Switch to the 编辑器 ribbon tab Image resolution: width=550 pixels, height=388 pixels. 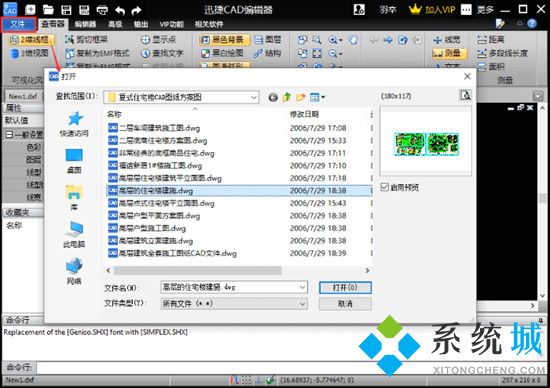pyautogui.click(x=85, y=24)
